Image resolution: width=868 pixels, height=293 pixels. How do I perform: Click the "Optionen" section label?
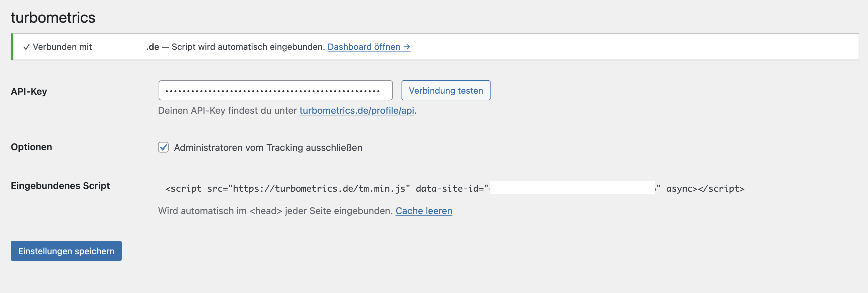point(31,147)
